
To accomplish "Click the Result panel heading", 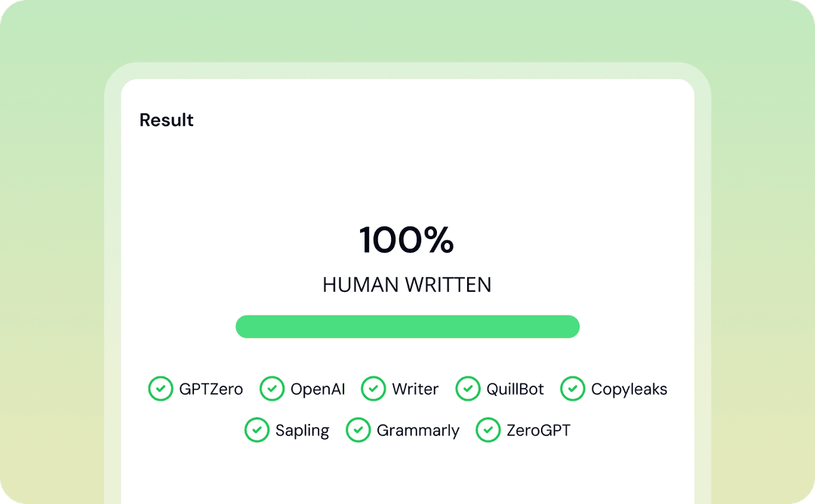I will (x=167, y=120).
